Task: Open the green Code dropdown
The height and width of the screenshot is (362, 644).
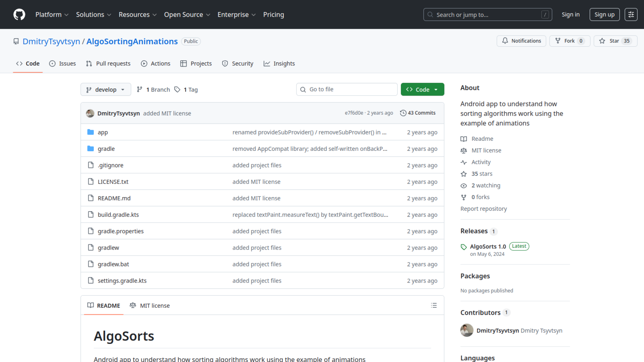Action: 422,89
